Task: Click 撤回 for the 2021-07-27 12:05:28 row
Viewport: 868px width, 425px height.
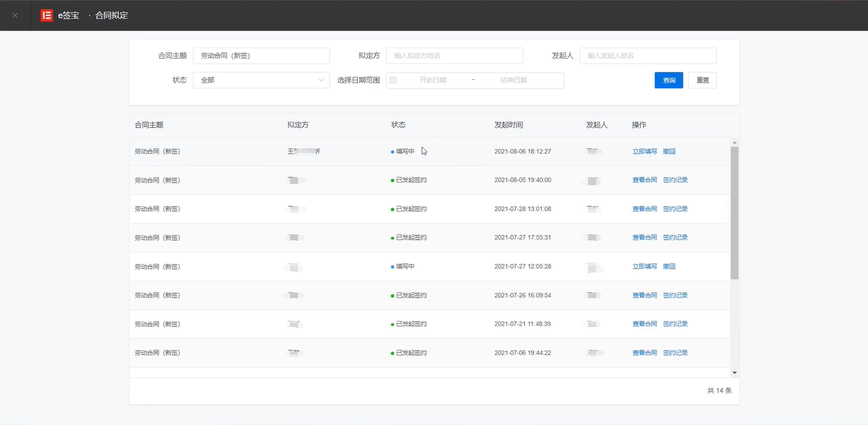Action: point(669,267)
